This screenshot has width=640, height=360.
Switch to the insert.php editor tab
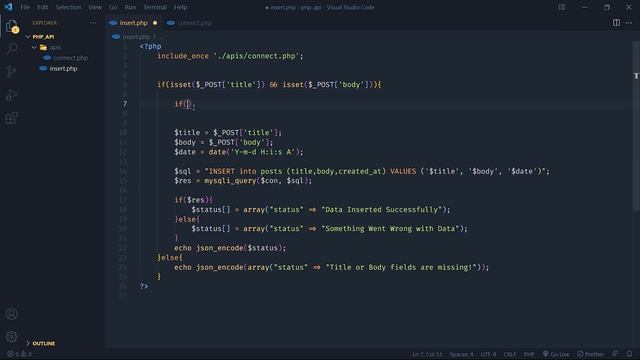pyautogui.click(x=133, y=23)
